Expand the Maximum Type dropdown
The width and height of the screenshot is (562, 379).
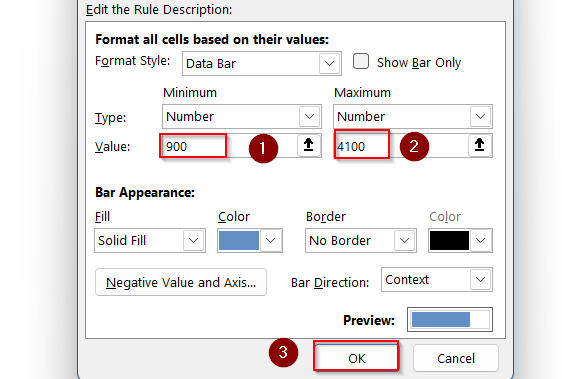(x=413, y=117)
